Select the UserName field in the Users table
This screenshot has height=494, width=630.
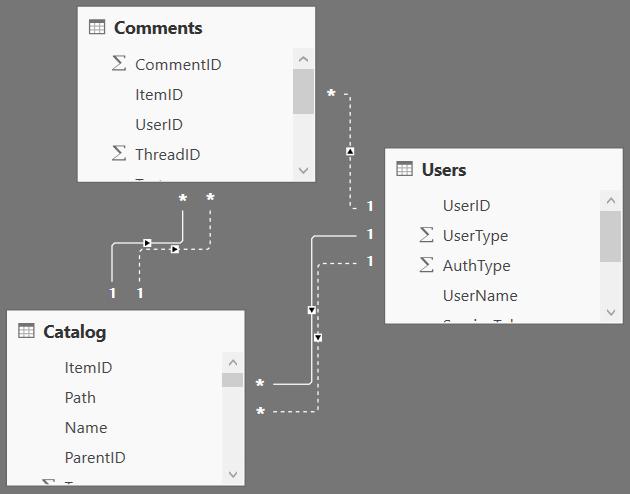[480, 296]
